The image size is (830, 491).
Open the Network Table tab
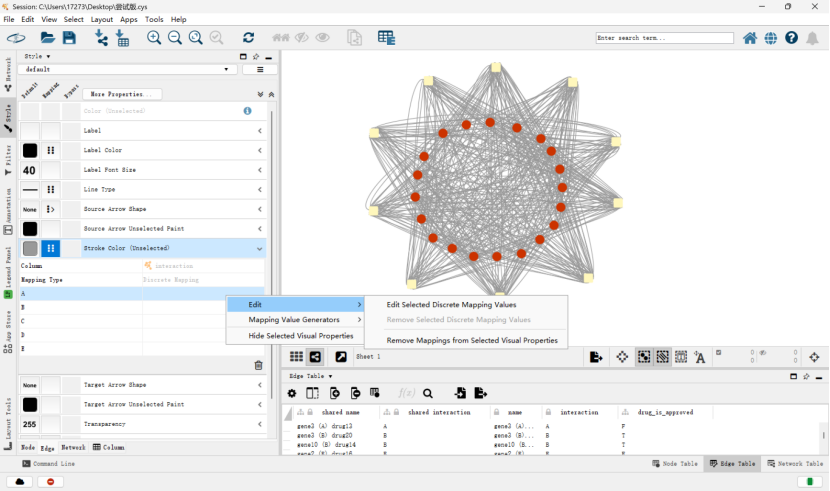point(796,463)
